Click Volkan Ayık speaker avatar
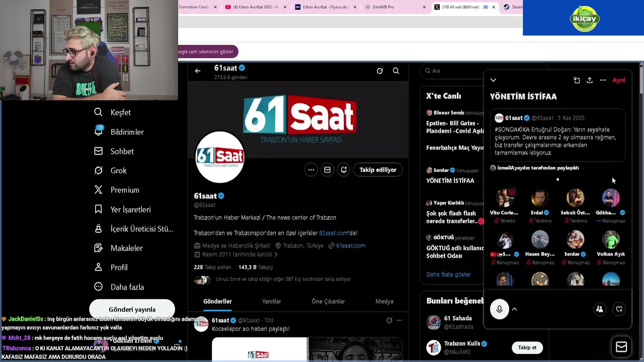 point(611,240)
